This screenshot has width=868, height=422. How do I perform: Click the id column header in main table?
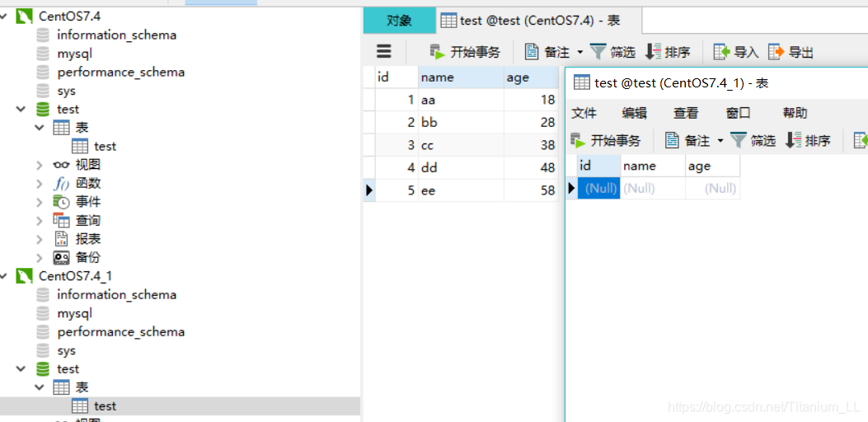[396, 77]
